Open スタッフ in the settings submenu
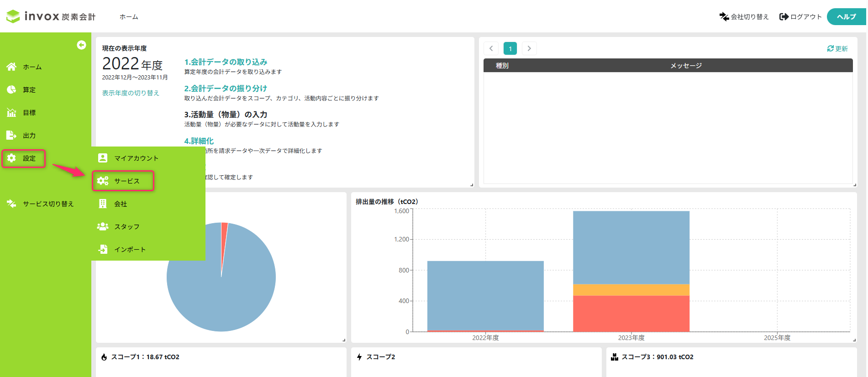 (126, 226)
